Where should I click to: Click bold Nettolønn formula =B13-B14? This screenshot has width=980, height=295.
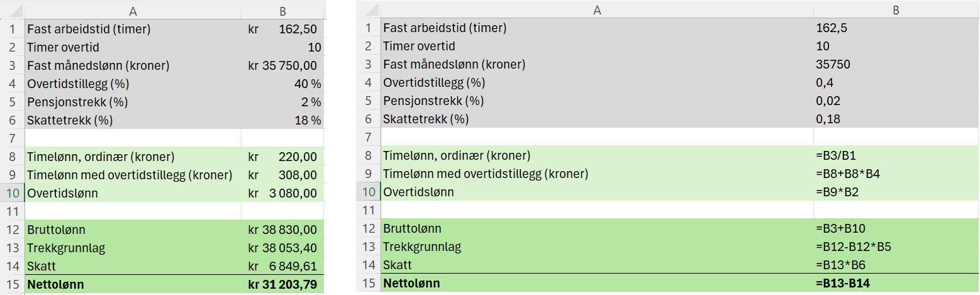pos(896,284)
